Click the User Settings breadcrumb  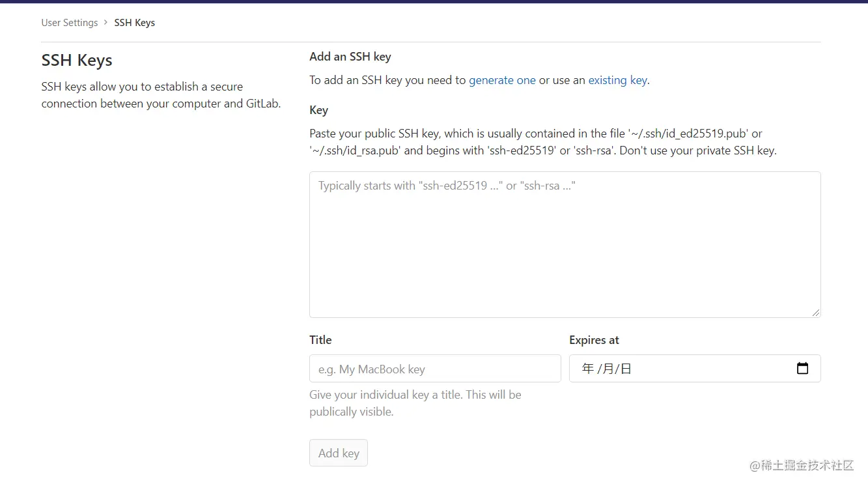(70, 23)
